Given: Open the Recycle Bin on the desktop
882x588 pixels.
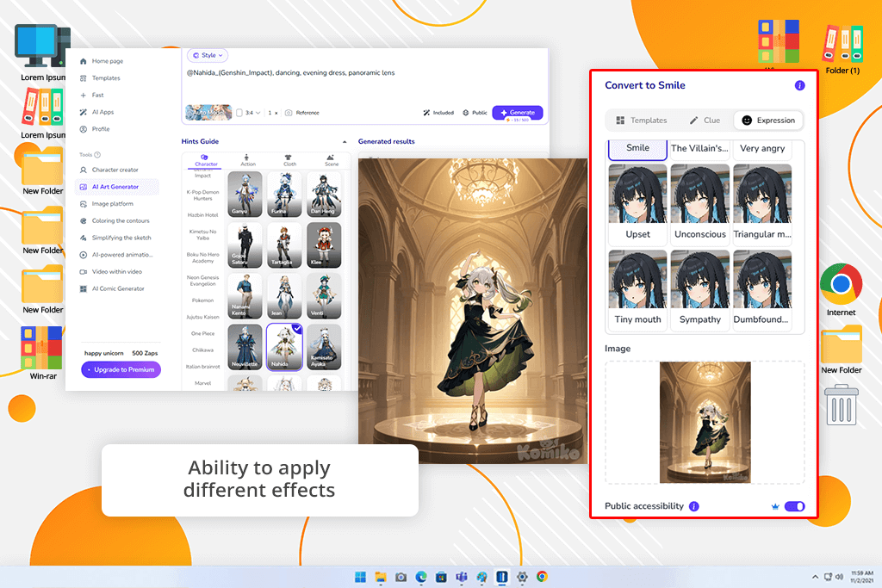Looking at the screenshot, I should pyautogui.click(x=841, y=405).
